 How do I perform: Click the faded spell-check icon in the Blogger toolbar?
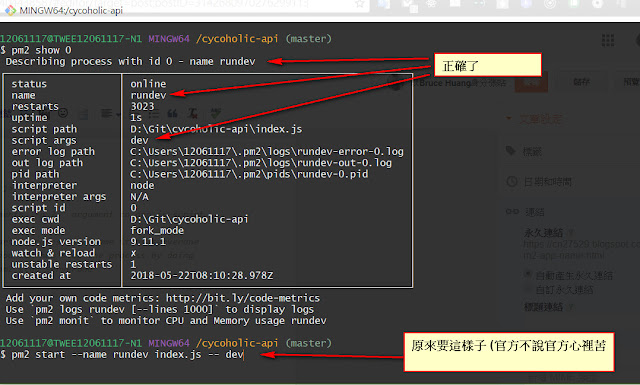[x=216, y=113]
